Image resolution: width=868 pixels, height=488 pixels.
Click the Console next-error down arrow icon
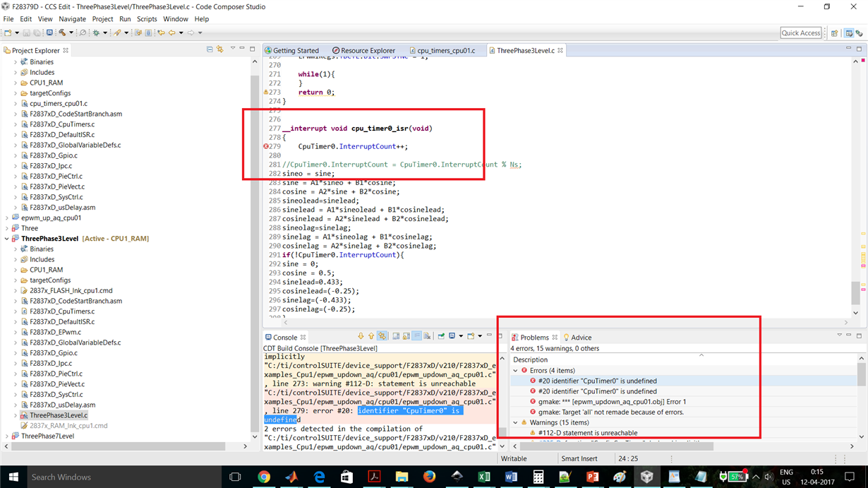pos(361,336)
